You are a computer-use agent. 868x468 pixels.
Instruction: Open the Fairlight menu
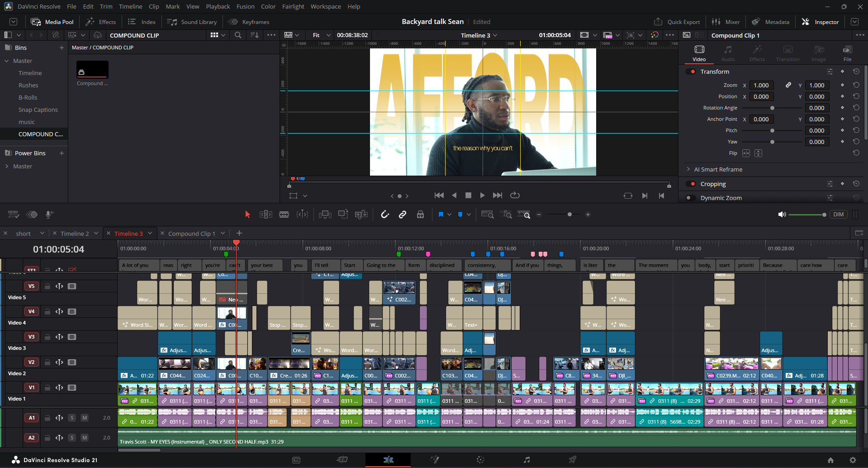[x=293, y=6]
